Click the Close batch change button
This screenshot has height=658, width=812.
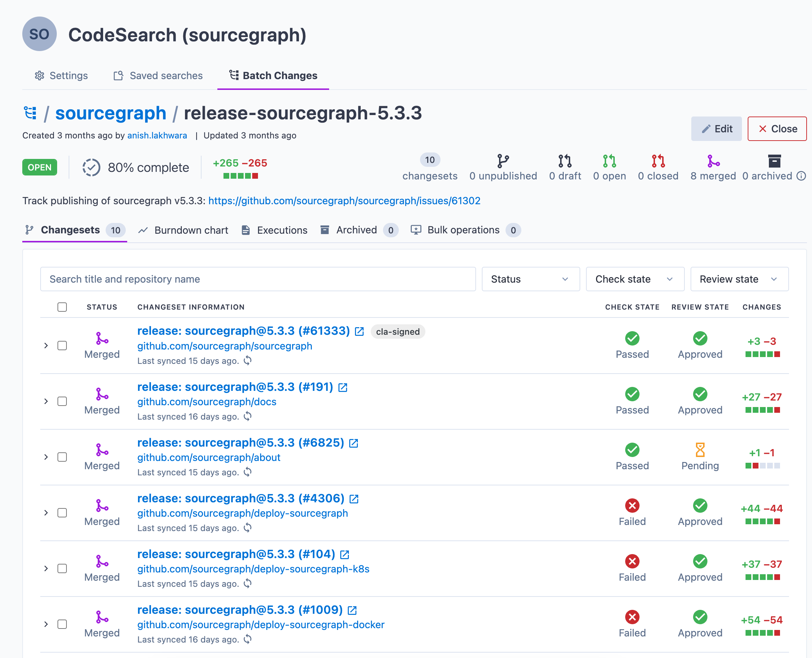pos(777,128)
